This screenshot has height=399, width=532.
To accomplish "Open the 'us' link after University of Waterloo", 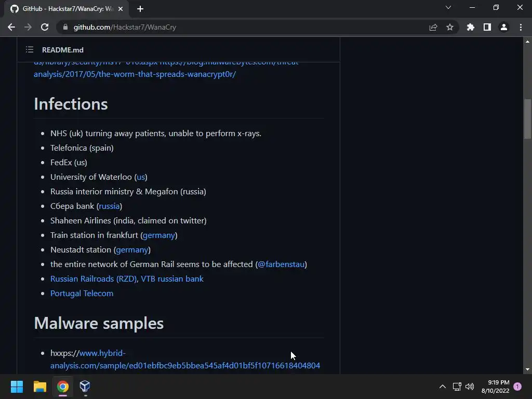I will pos(141,177).
